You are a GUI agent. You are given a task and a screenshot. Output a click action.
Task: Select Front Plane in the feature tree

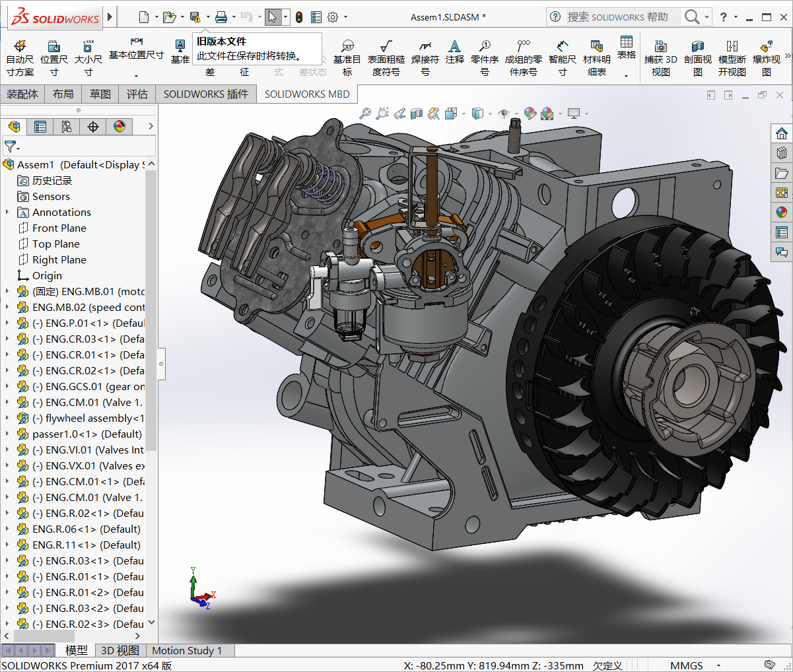(59, 228)
